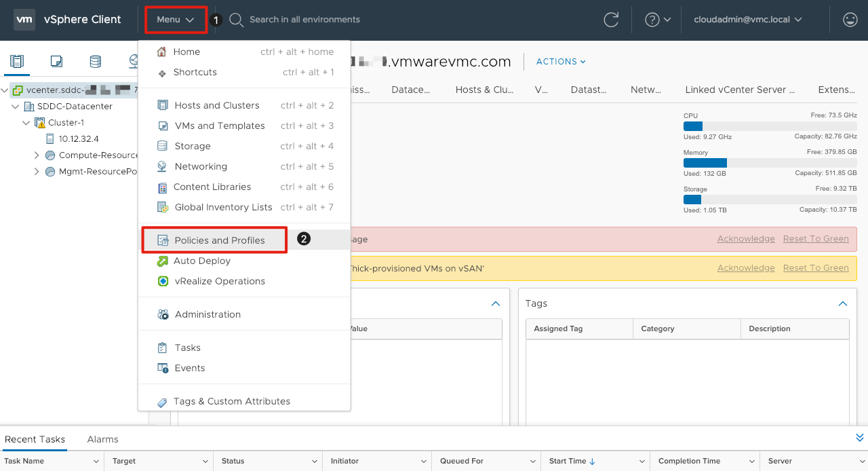Collapse the Tags panel

pyautogui.click(x=842, y=303)
